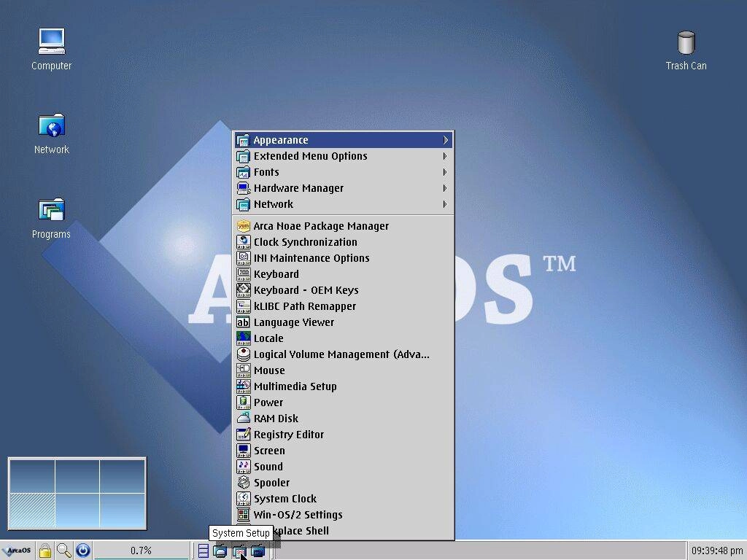Screen dimensions: 747x560
Task: Expand the Fonts submenu arrow
Action: point(445,172)
